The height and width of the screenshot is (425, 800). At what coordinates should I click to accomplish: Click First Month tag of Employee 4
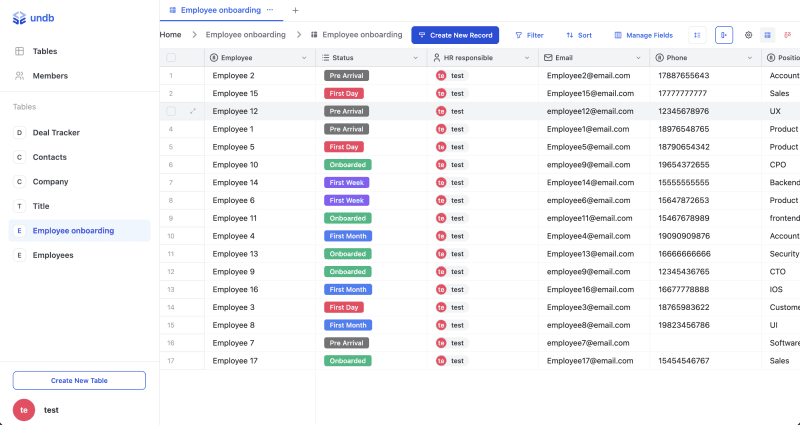[x=348, y=236]
